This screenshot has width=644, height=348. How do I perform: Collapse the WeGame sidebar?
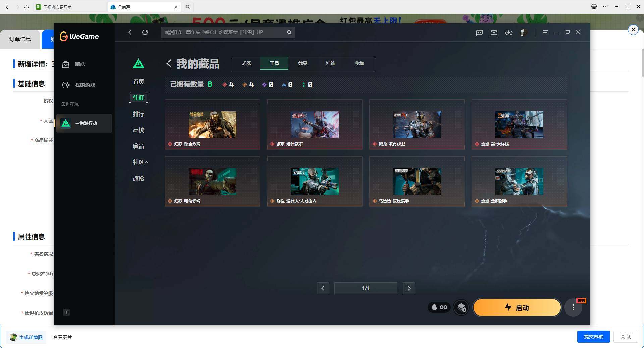coord(66,312)
